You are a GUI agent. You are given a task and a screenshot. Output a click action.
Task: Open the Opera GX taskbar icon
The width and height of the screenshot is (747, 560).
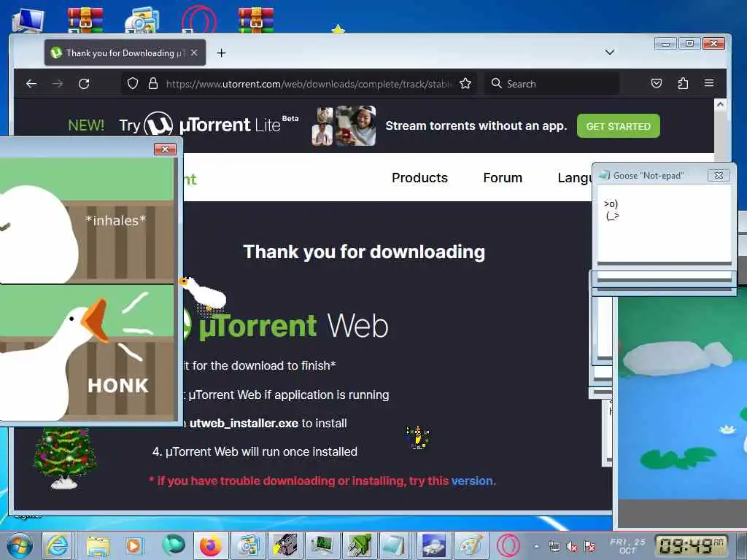click(508, 545)
